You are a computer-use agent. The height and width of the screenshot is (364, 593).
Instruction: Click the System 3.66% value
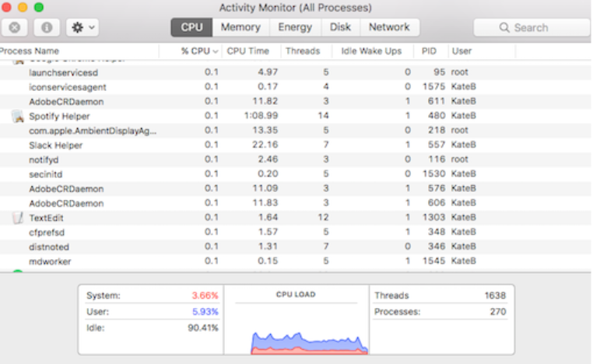point(205,296)
